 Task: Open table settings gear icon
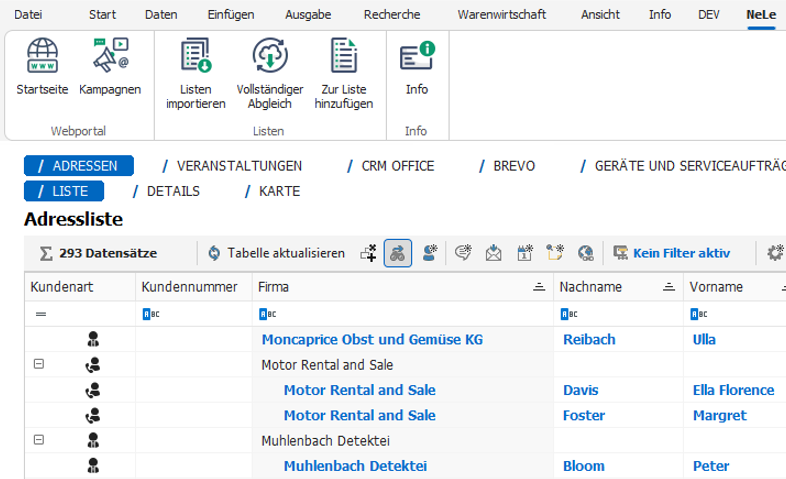[775, 253]
